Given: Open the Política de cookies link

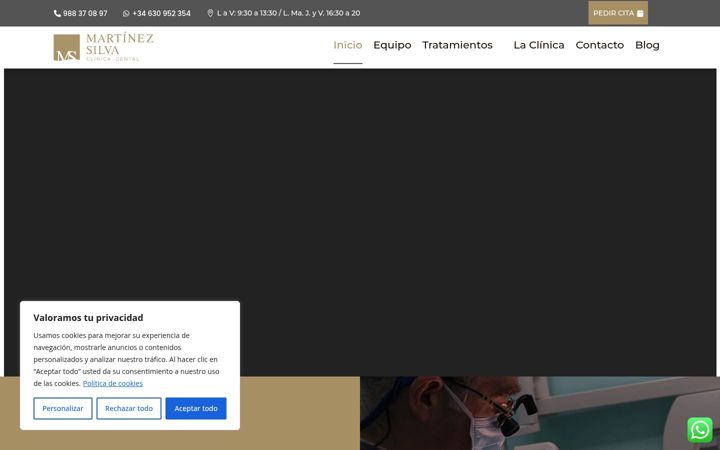Looking at the screenshot, I should 112,383.
